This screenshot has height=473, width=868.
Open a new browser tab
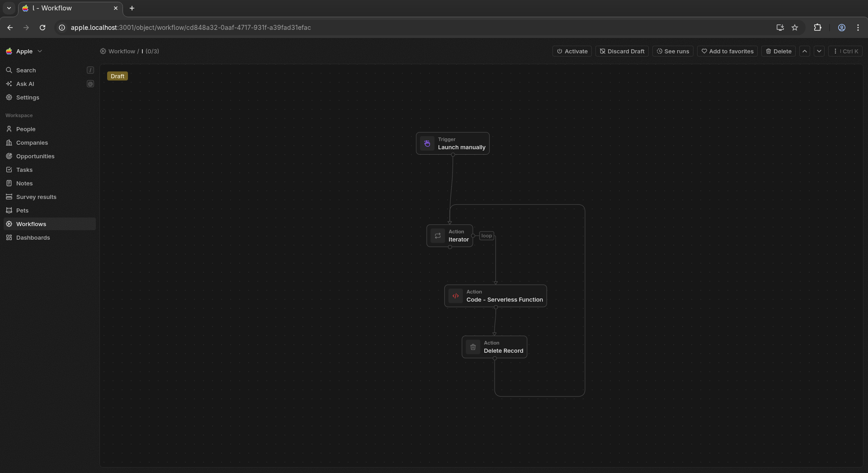(x=132, y=8)
